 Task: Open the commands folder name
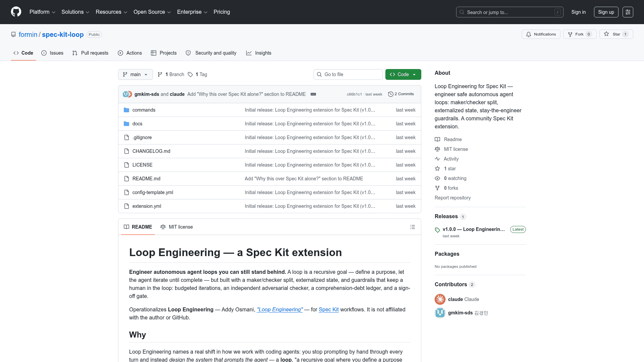(x=144, y=110)
